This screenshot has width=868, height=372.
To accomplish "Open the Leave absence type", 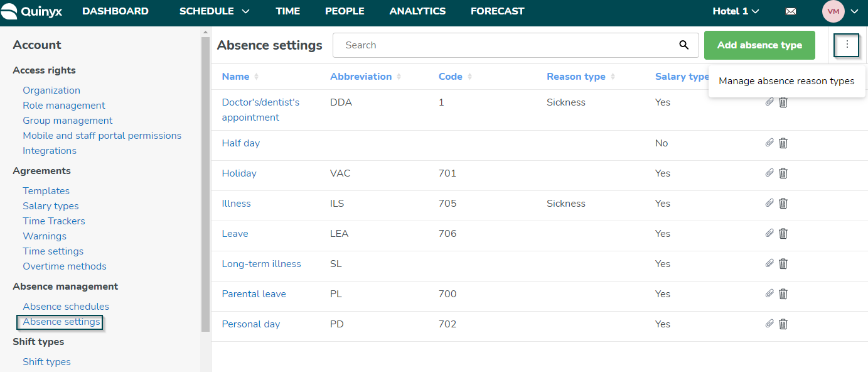I will (235, 234).
